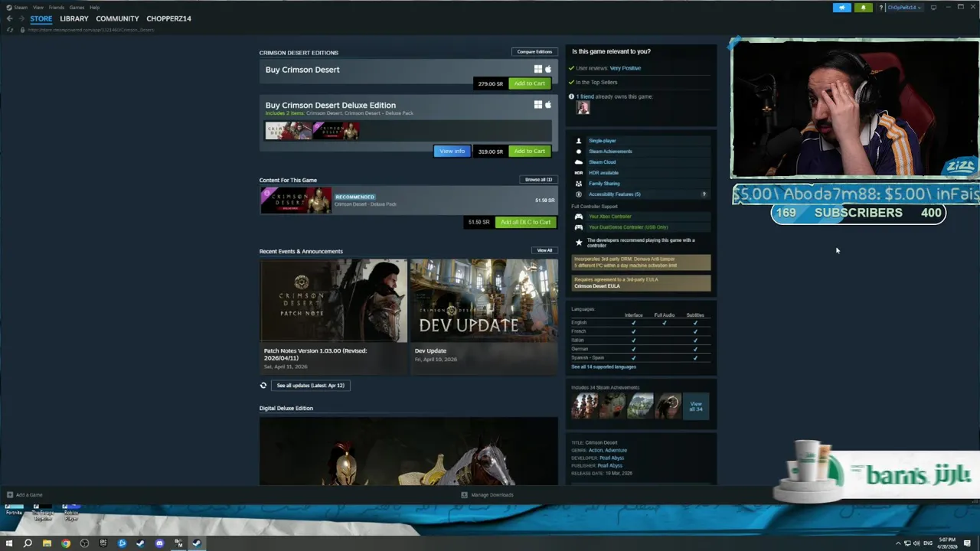The height and width of the screenshot is (551, 980).
Task: Open the friend's avatar who owns game
Action: click(583, 108)
